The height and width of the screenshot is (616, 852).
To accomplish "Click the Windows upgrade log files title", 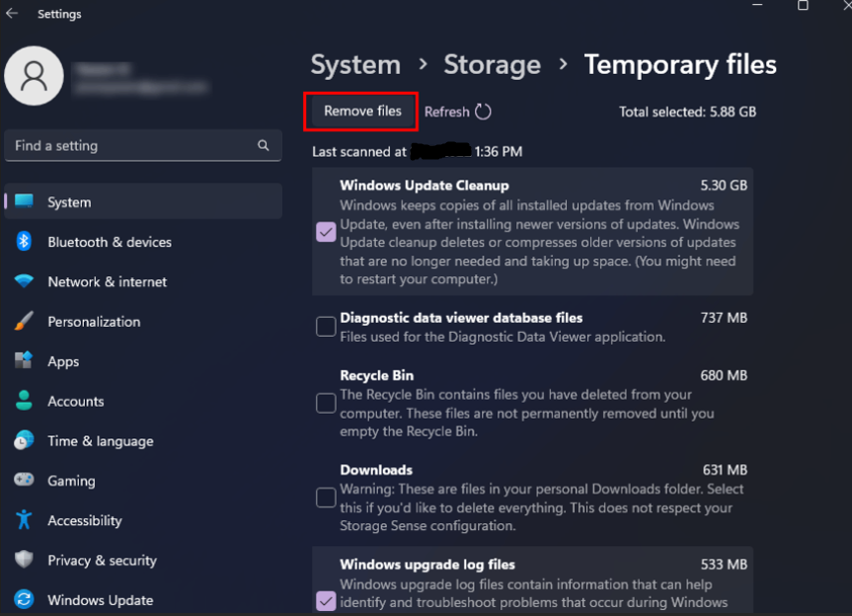I will point(427,565).
